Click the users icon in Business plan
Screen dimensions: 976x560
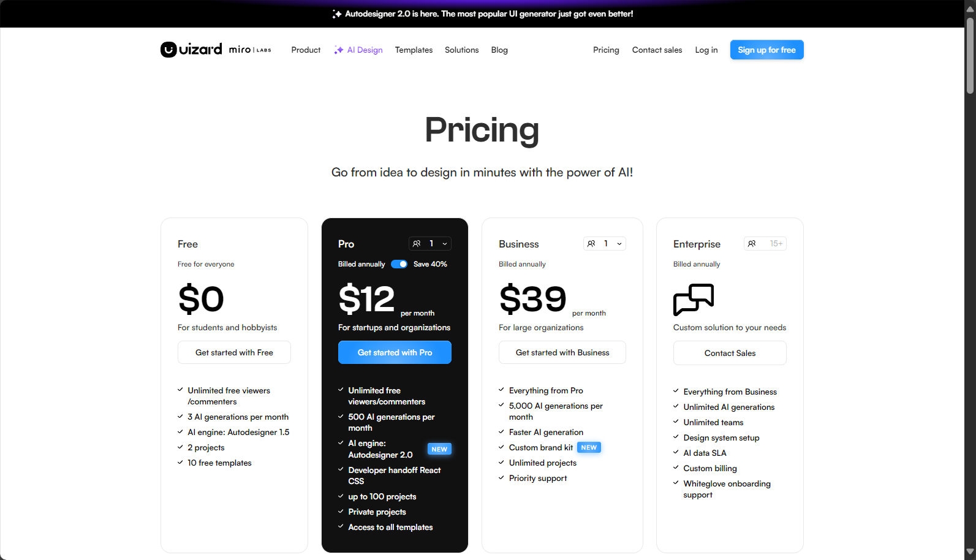tap(591, 244)
